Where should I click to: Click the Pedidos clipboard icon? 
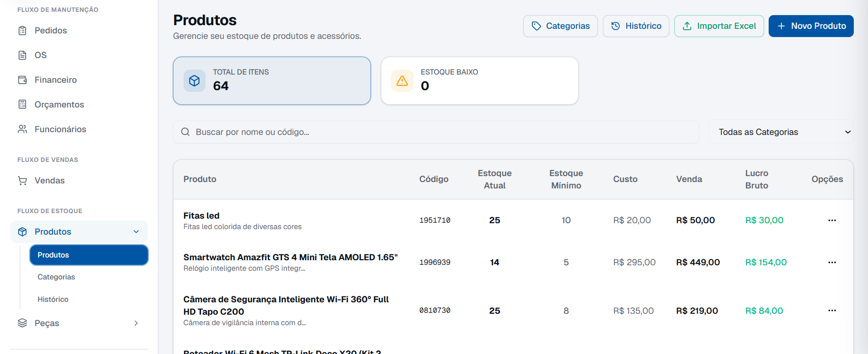(x=22, y=31)
